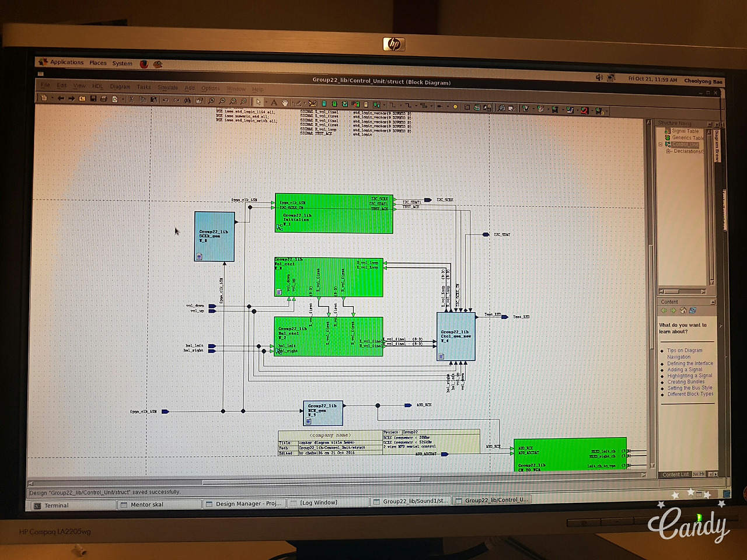The width and height of the screenshot is (747, 560).
Task: Click the Firefox launcher in top panel
Action: tap(144, 64)
